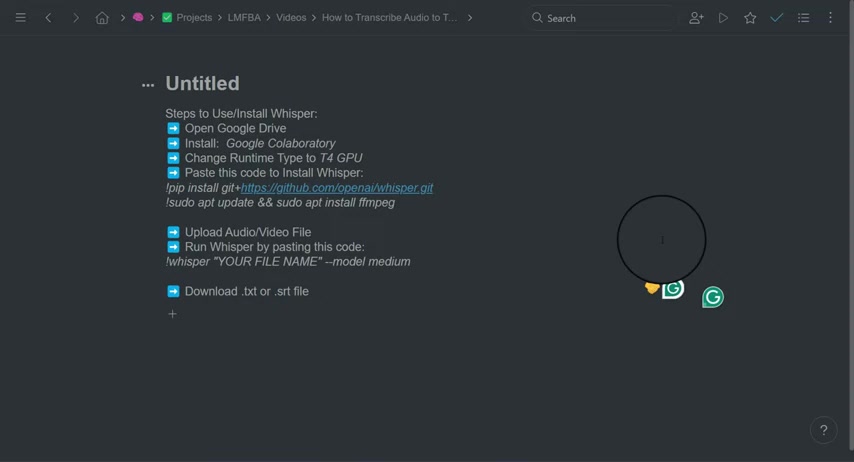Open LMFBA in the breadcrumb

click(244, 17)
